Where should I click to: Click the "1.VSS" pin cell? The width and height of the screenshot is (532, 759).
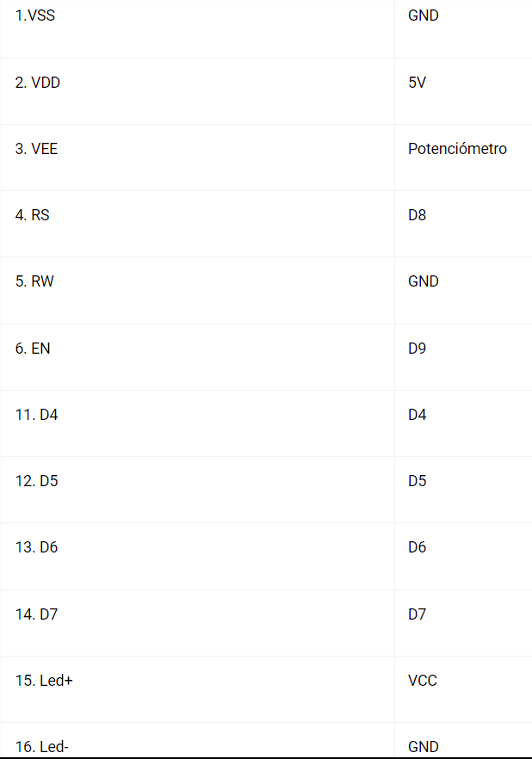click(34, 15)
